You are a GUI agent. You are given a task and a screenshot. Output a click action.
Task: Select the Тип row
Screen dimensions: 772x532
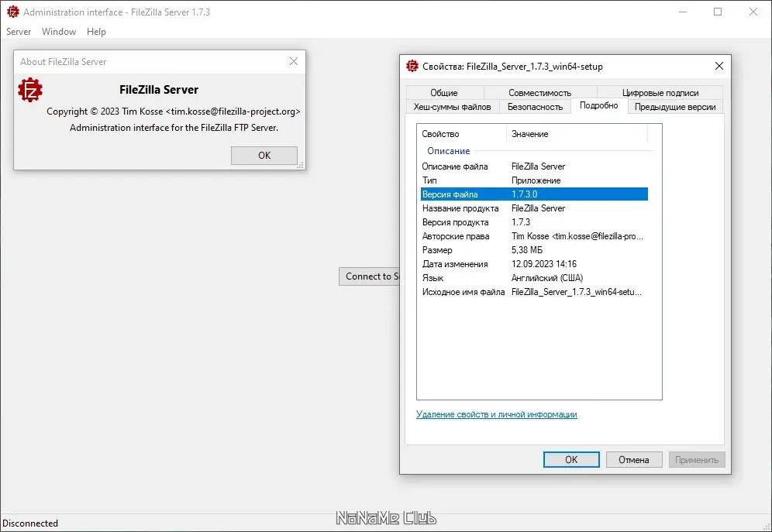[534, 180]
